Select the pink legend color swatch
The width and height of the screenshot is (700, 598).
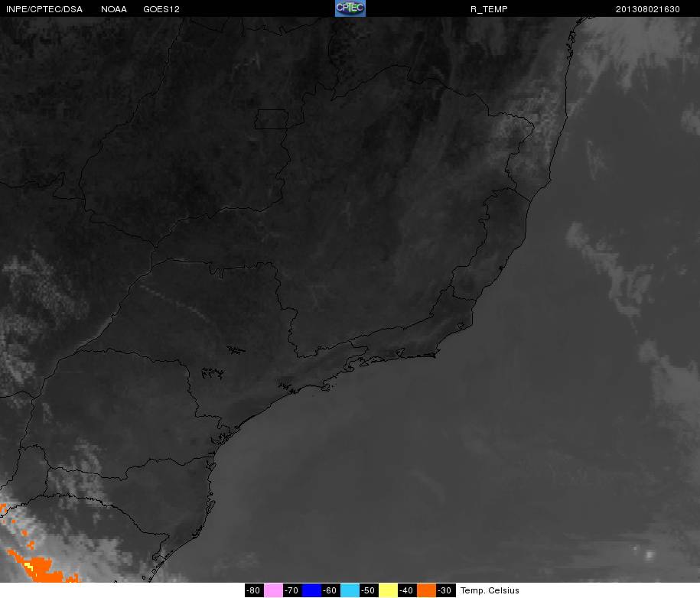(x=273, y=590)
